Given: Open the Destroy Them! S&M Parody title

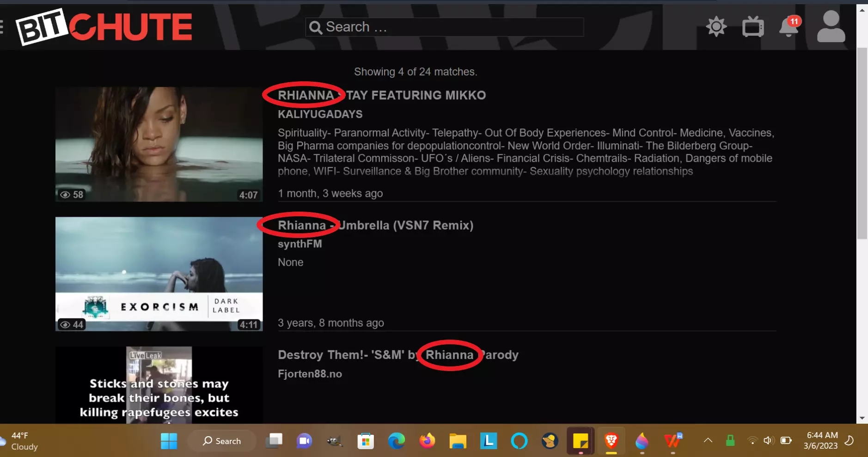Looking at the screenshot, I should click(x=397, y=355).
